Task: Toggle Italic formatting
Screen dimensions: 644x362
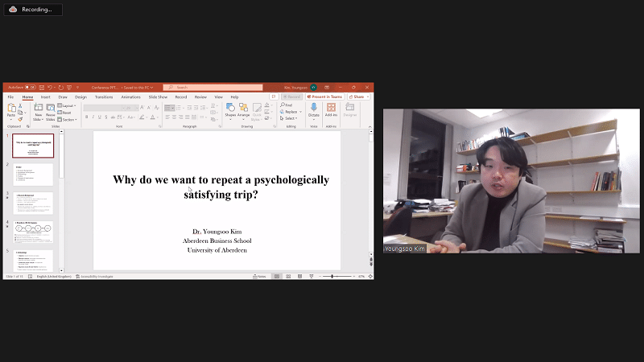Action: click(x=94, y=117)
